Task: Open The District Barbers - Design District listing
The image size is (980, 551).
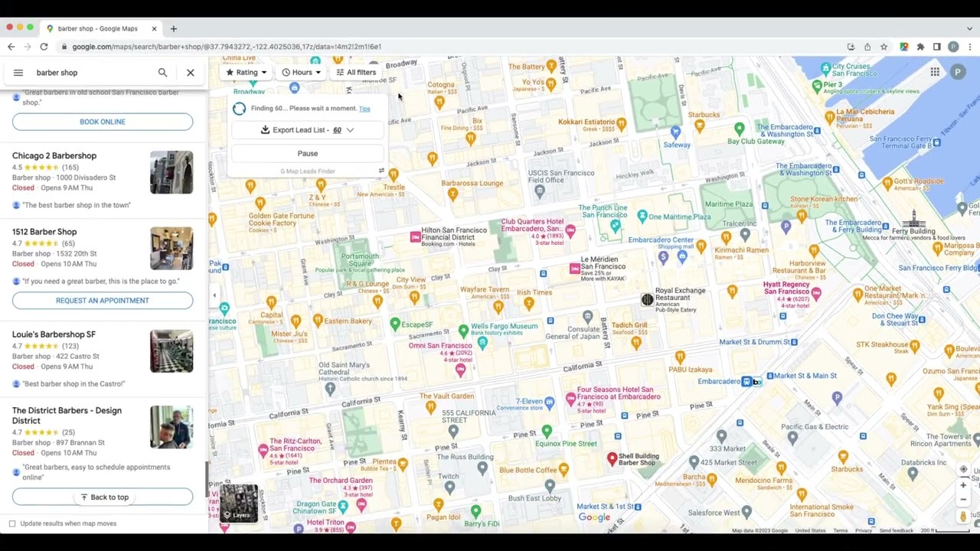Action: coord(67,416)
